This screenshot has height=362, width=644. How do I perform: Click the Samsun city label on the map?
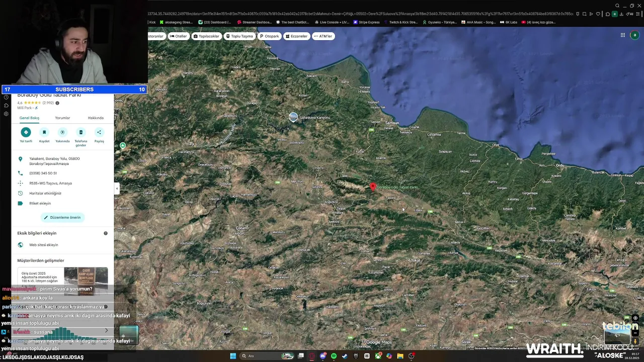pos(392,123)
